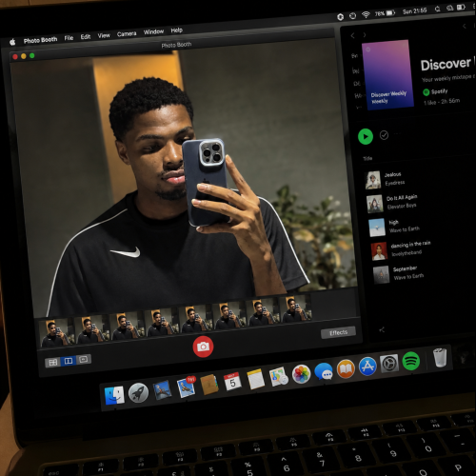Launch the App Store from the dock
Viewport: 476px width, 476px height.
click(367, 367)
